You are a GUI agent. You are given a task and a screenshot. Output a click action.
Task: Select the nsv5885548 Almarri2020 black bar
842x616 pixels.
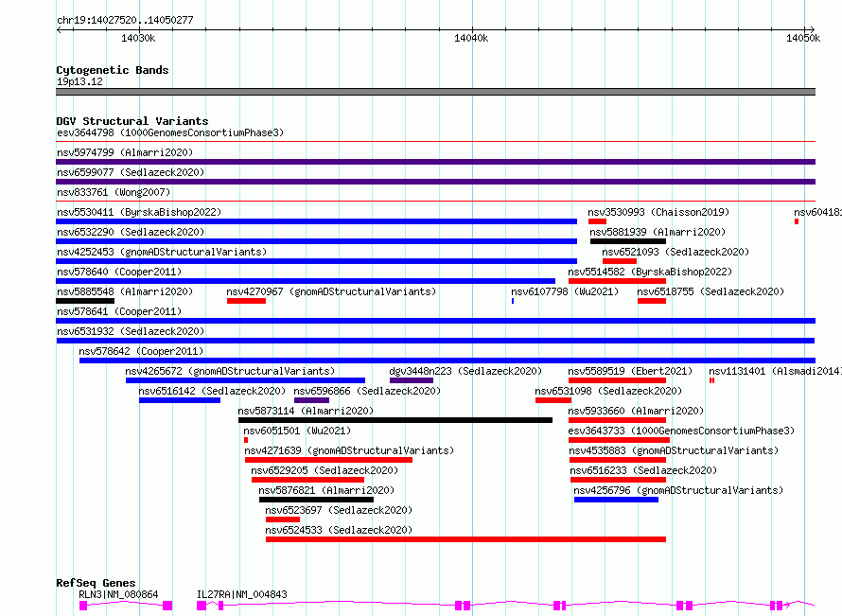point(85,301)
